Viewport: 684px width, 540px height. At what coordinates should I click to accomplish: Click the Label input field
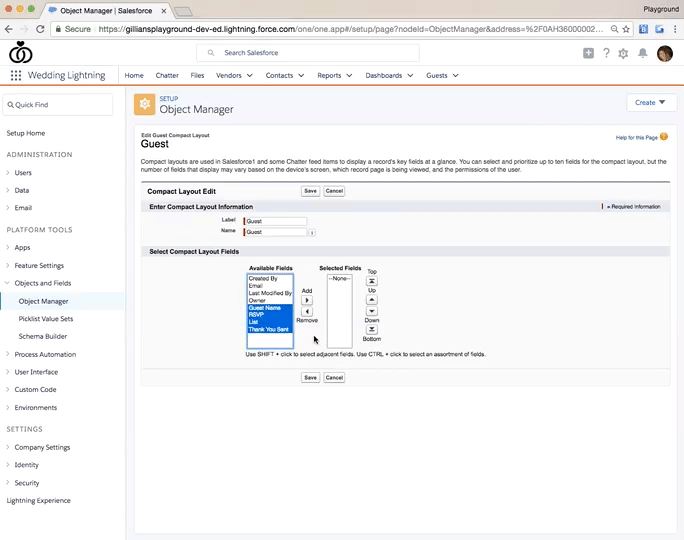(275, 221)
